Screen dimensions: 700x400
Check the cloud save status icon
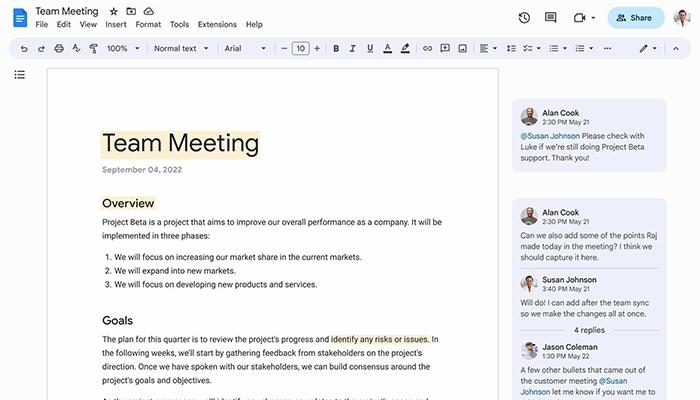pos(149,12)
